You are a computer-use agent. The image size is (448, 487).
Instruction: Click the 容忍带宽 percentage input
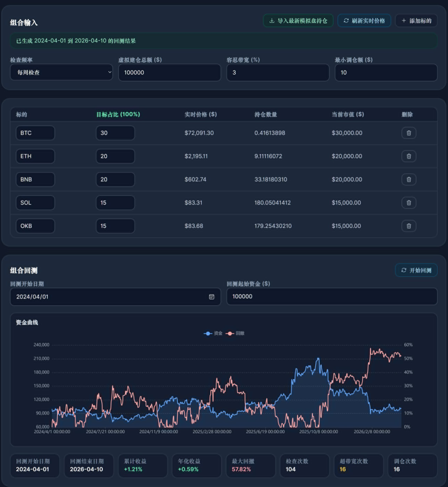pos(278,72)
